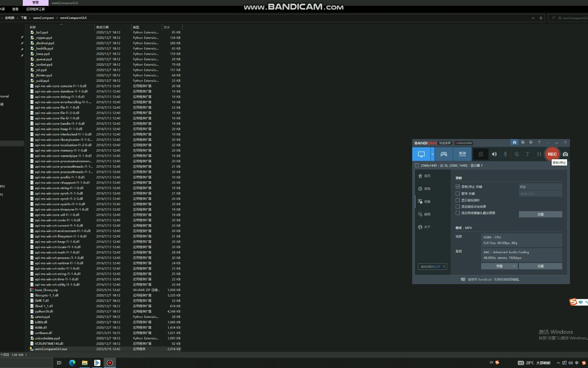Start recording with REC button
588x368 pixels.
coord(552,154)
